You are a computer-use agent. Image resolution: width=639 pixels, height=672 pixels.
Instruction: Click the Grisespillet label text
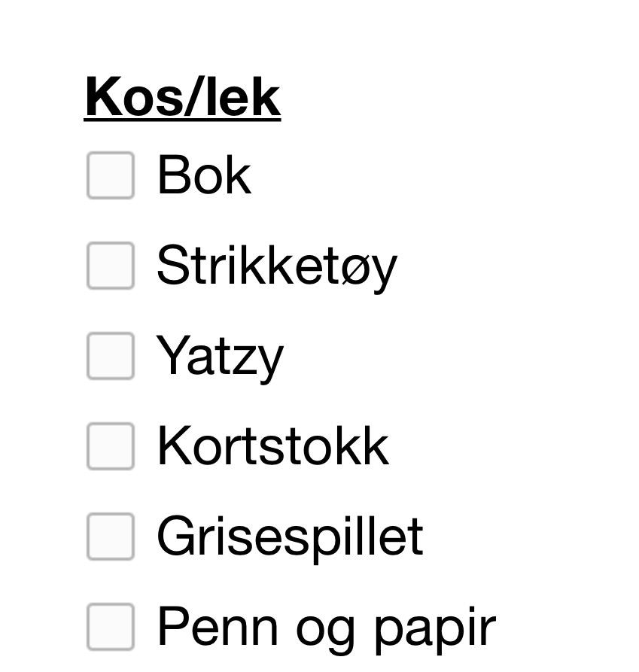290,537
